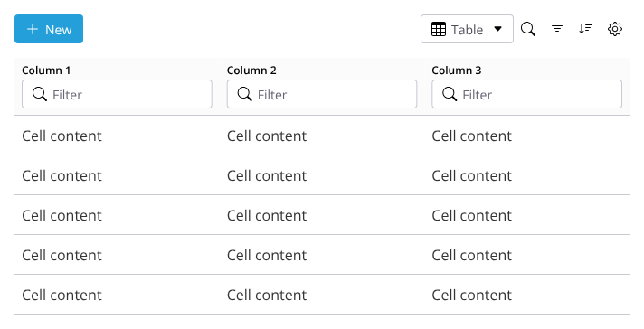Open the settings gear icon
This screenshot has height=329, width=644.
615,29
